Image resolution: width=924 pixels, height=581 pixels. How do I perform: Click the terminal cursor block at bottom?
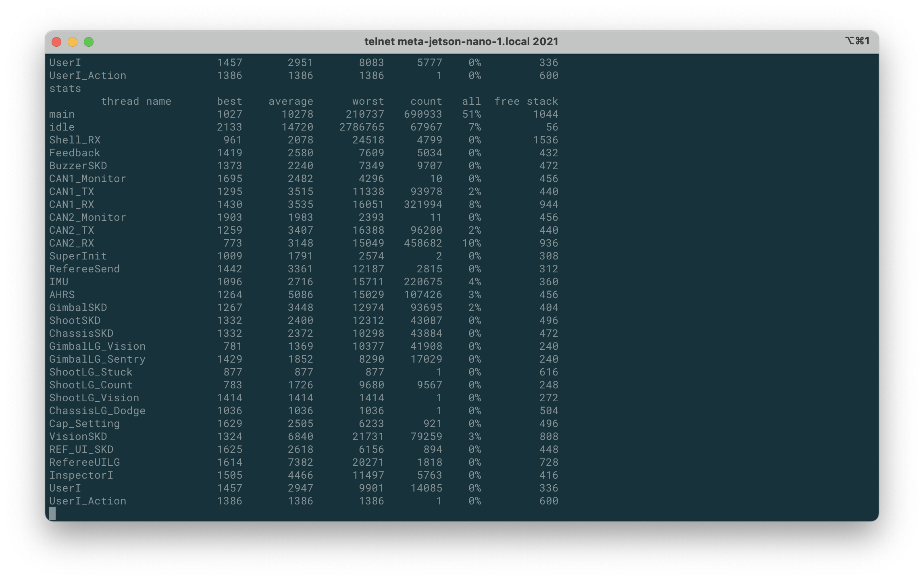tap(52, 514)
